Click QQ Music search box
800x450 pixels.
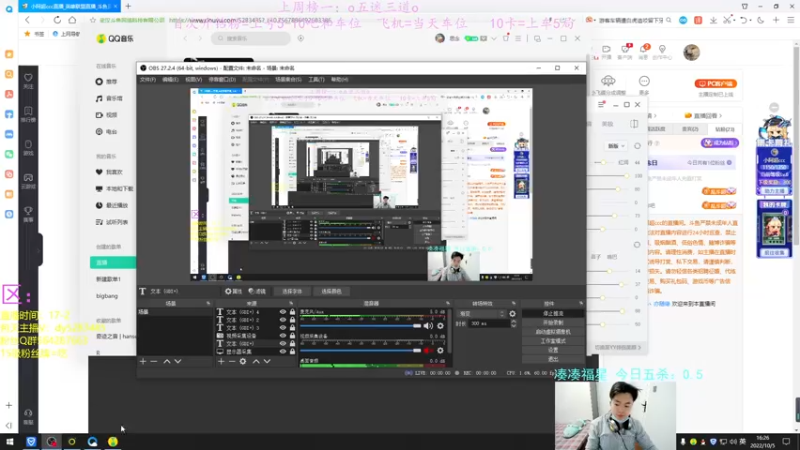pos(251,38)
